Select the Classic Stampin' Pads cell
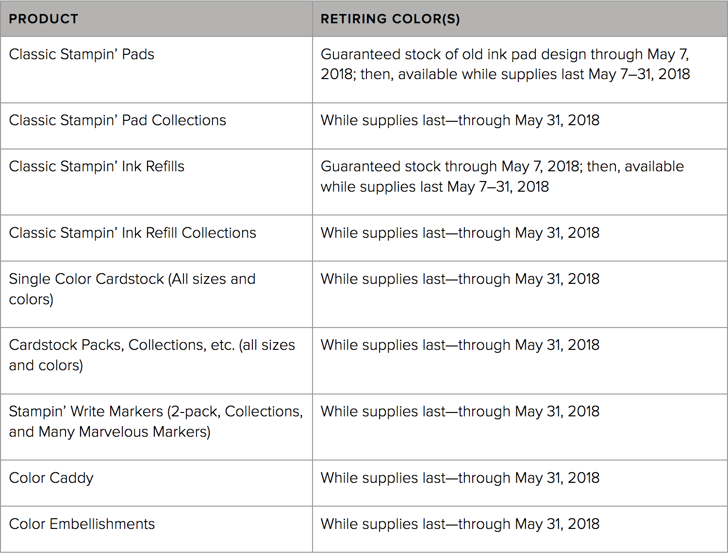Image resolution: width=728 pixels, height=560 pixels. 156,70
